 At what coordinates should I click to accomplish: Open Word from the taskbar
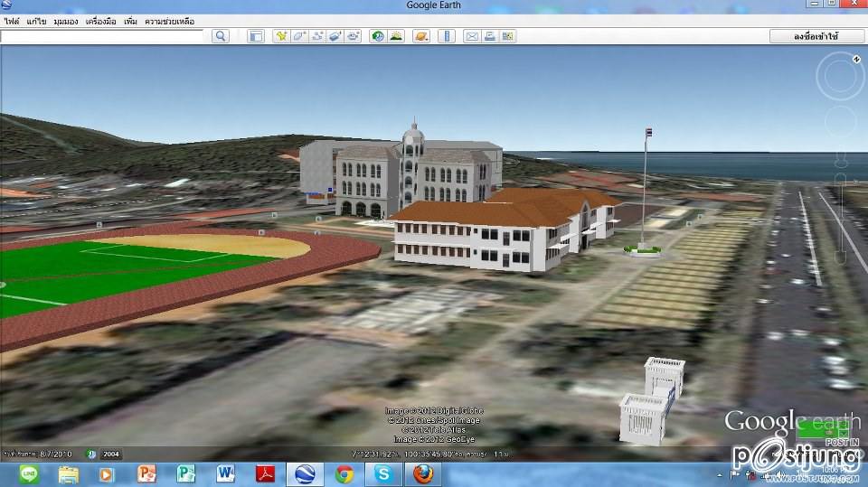(225, 474)
